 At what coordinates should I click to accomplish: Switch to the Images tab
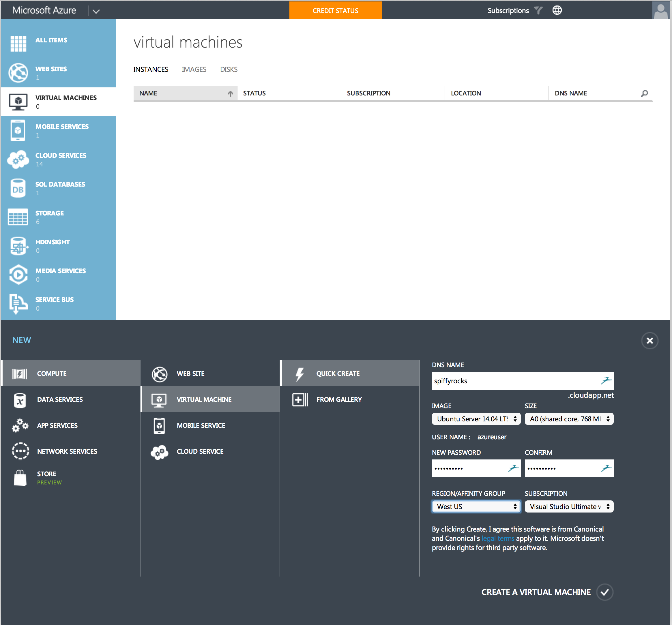click(x=194, y=70)
